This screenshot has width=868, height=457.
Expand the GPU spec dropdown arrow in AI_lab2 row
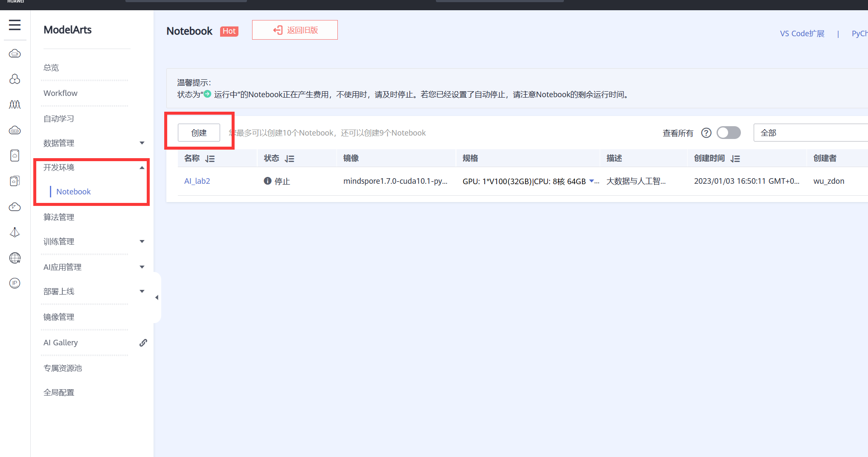[x=592, y=181]
